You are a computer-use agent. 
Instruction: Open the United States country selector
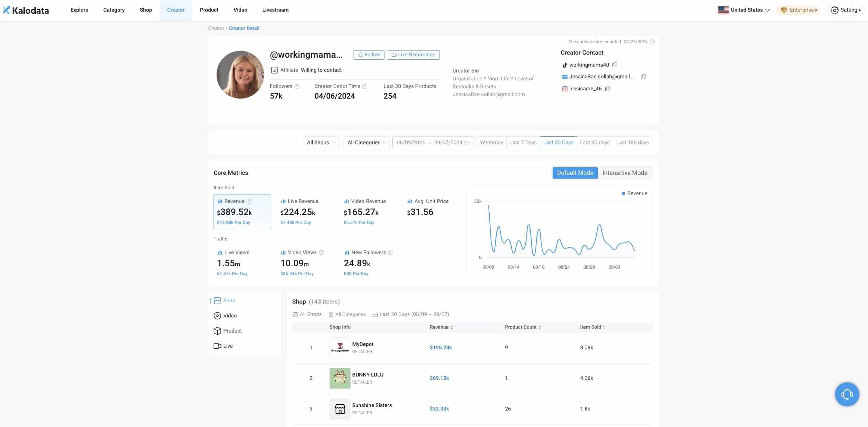[744, 10]
